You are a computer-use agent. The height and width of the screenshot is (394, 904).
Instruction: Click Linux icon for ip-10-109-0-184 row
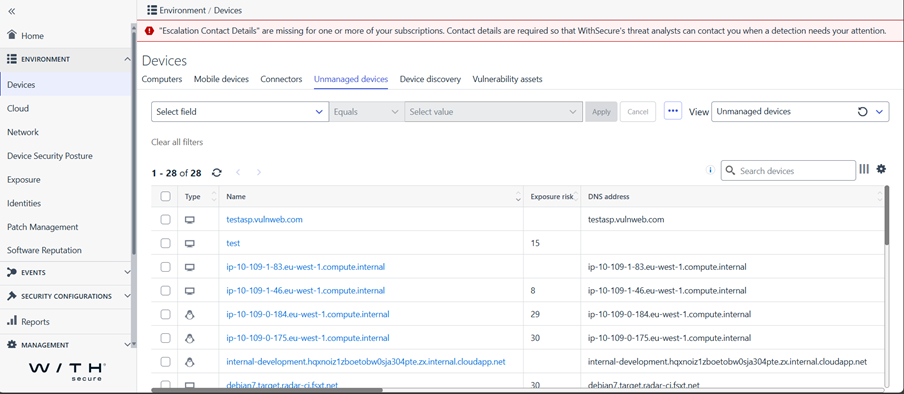[x=190, y=314]
